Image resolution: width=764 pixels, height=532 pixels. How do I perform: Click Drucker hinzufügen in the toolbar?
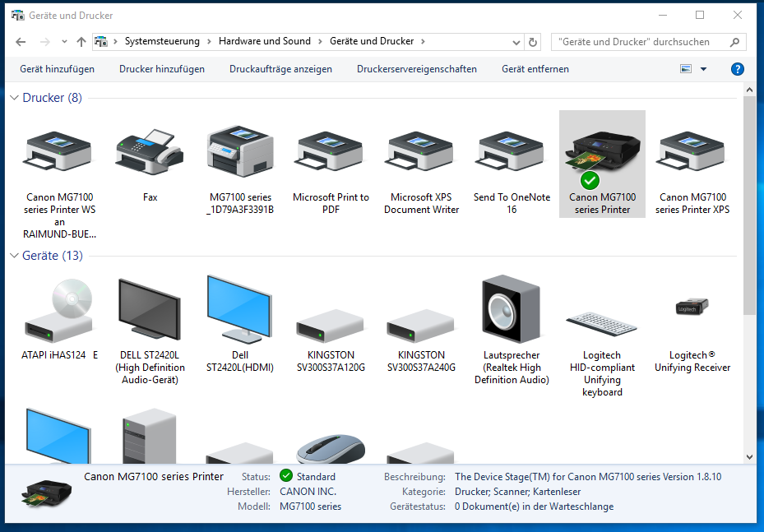click(162, 69)
